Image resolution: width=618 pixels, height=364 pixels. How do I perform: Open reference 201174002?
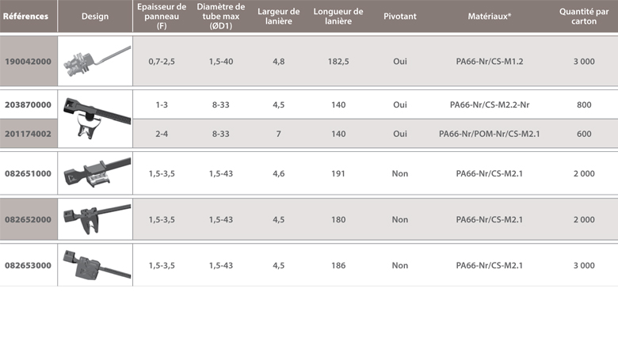(x=29, y=134)
